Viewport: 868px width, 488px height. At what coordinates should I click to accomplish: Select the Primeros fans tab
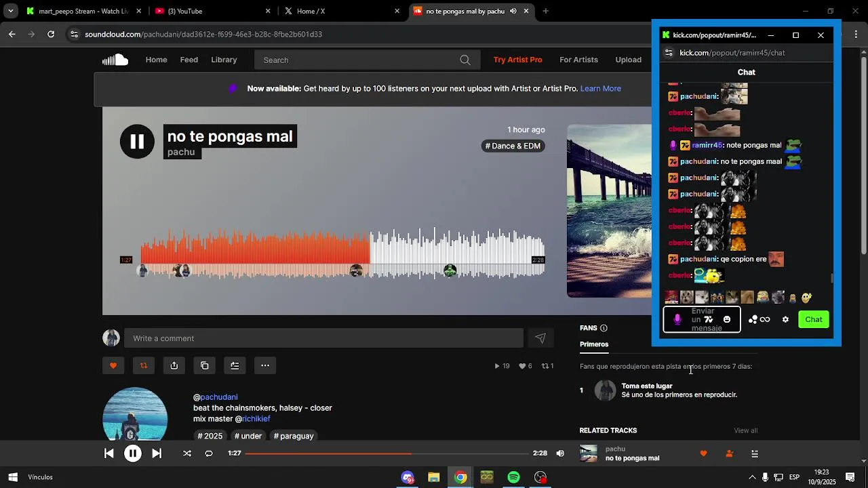[594, 344]
